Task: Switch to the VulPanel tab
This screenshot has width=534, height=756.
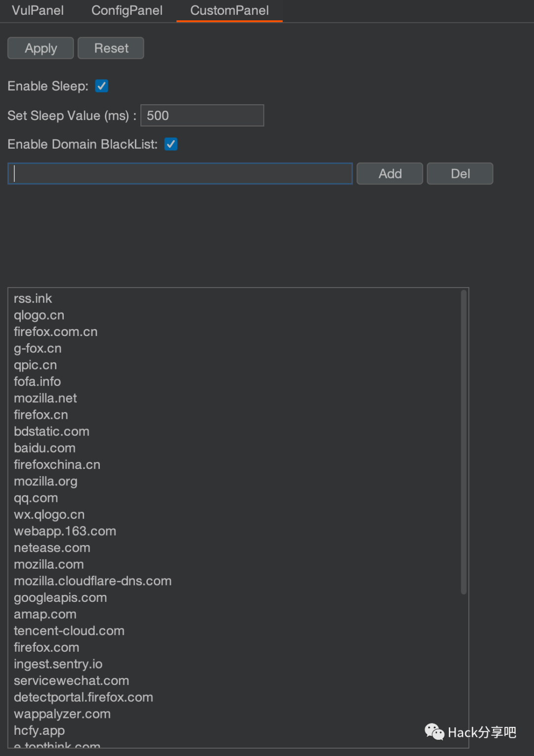Action: [x=38, y=10]
